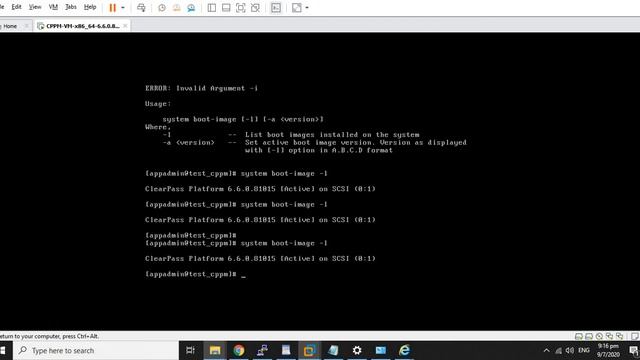This screenshot has height=360, width=640.
Task: Open File Explorer from taskbar
Action: [x=215, y=350]
